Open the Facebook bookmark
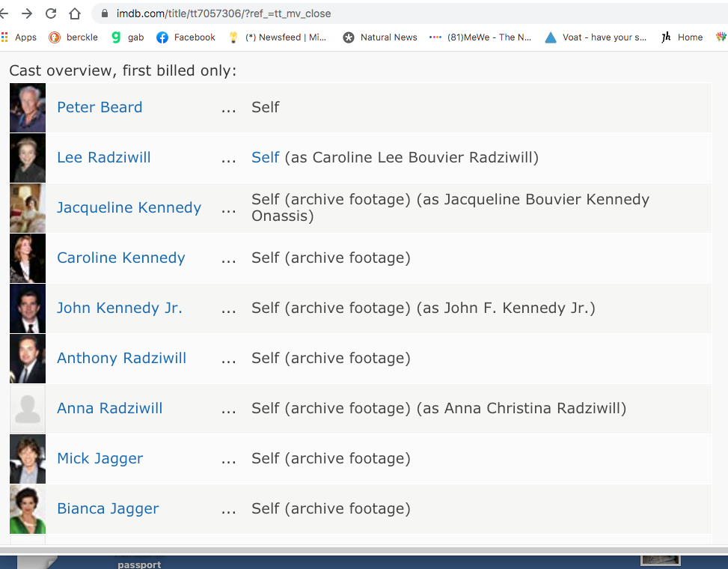This screenshot has height=569, width=728. 186,37
